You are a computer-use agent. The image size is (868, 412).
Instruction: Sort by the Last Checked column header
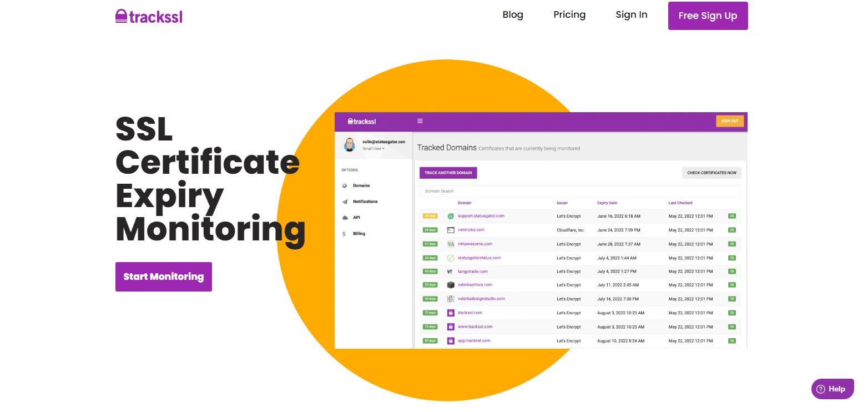(680, 203)
